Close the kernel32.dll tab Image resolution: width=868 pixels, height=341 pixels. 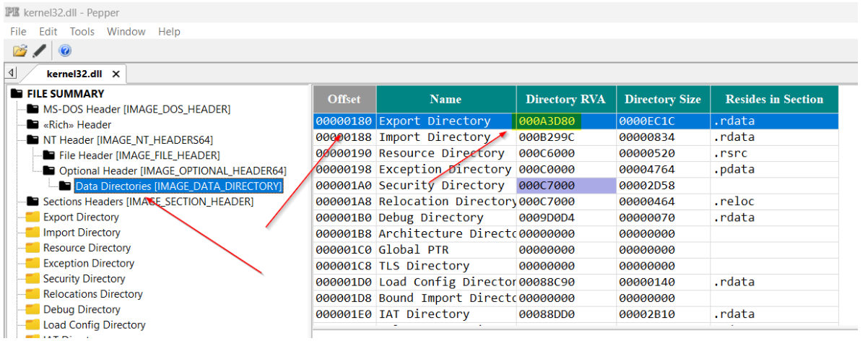click(116, 74)
